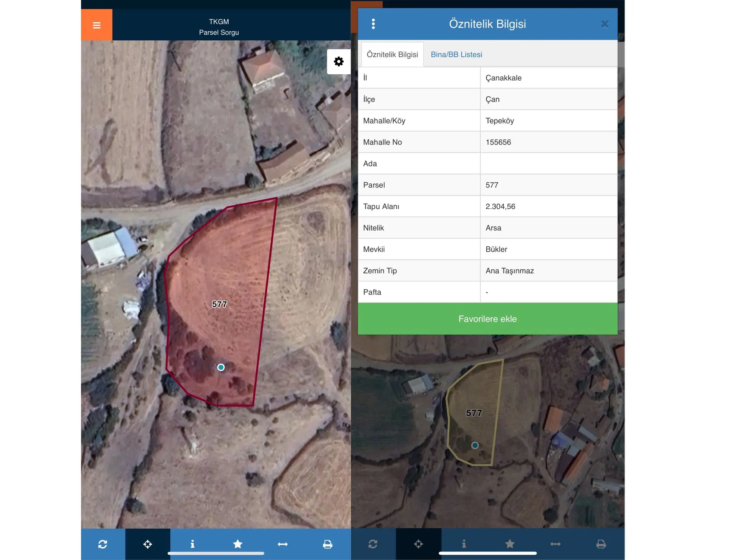The height and width of the screenshot is (560, 747).
Task: Tap the Pafta row label
Action: [372, 292]
